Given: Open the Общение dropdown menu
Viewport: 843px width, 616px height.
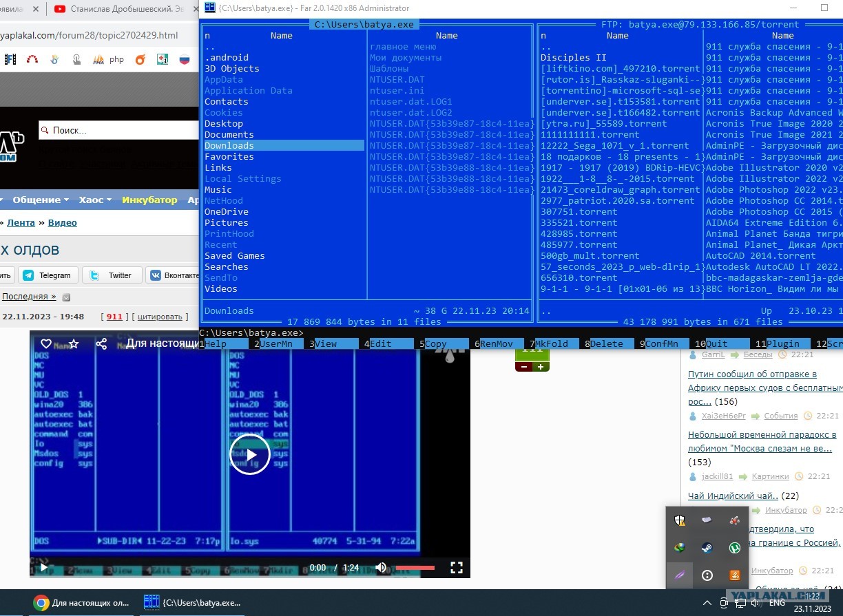Looking at the screenshot, I should [41, 200].
